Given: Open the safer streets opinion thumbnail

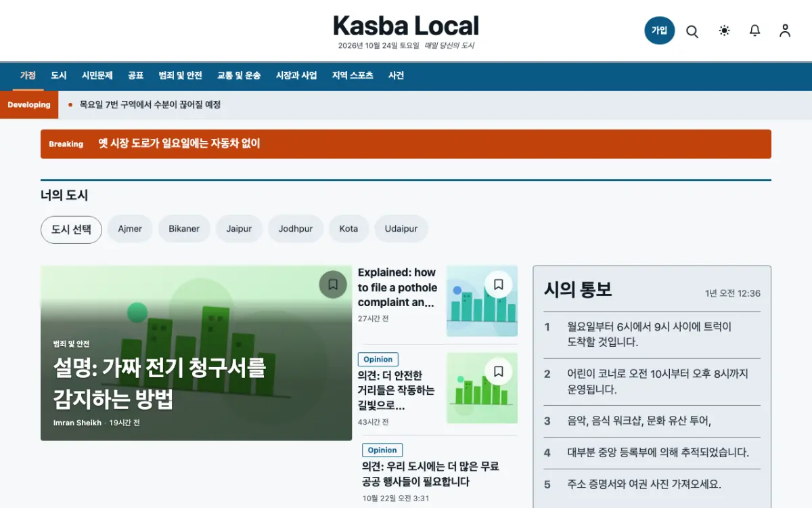Looking at the screenshot, I should [482, 388].
